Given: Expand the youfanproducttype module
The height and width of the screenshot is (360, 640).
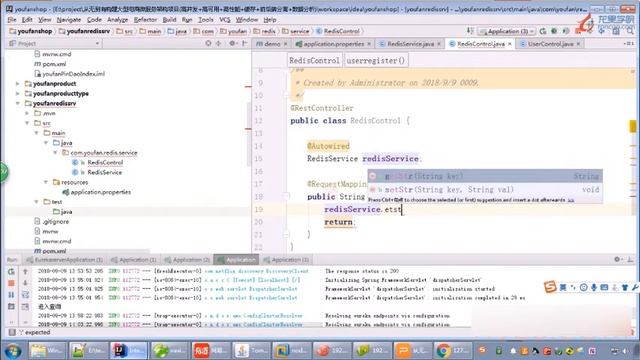Looking at the screenshot, I should click(x=18, y=93).
